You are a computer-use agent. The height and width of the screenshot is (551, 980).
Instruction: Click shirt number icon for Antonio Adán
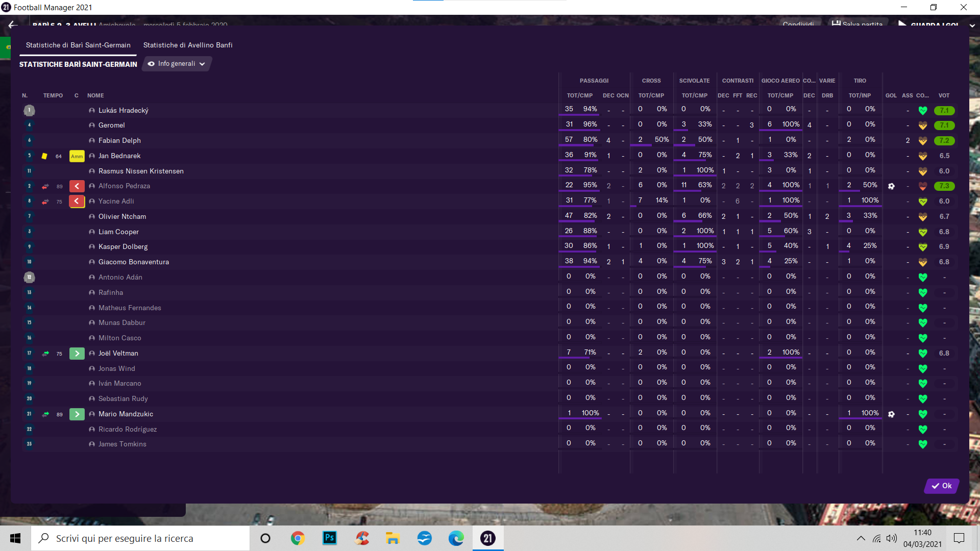tap(29, 278)
